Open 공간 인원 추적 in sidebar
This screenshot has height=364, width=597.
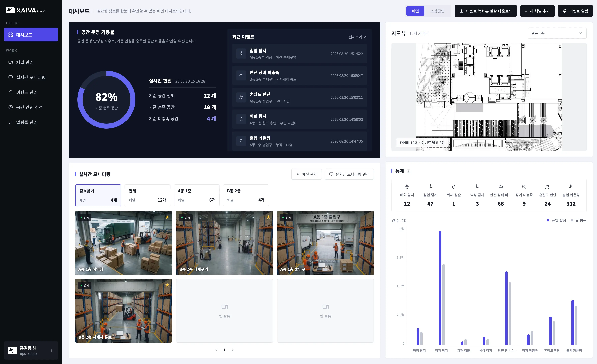31,108
